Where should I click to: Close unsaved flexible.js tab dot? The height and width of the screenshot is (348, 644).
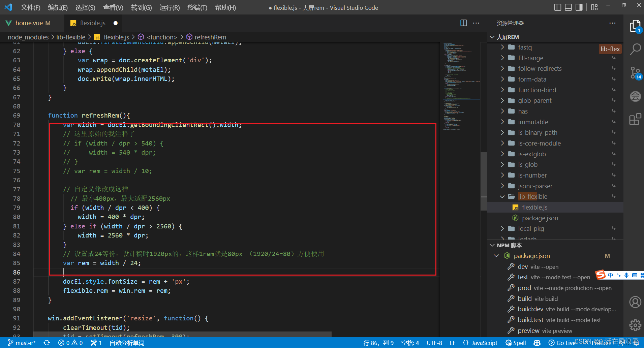(116, 23)
